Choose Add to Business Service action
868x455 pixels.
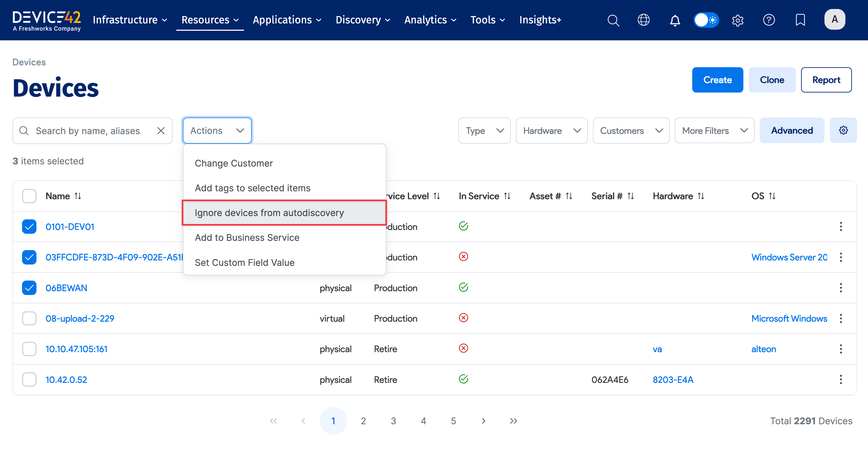pos(247,238)
